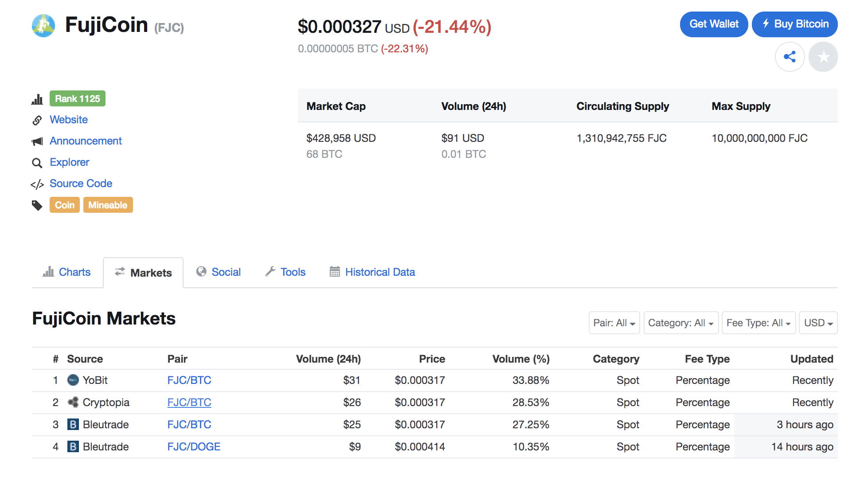Open YoBit FJC/BTC pair link
Viewport: 868px width, 485px height.
point(189,380)
